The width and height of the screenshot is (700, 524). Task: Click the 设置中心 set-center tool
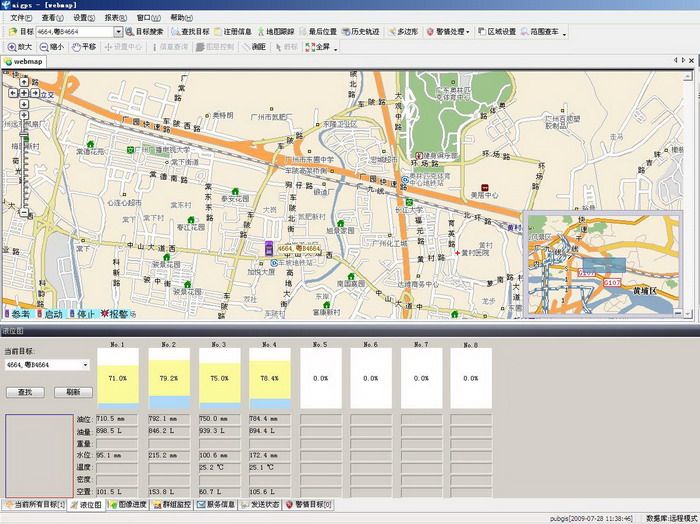click(x=123, y=47)
